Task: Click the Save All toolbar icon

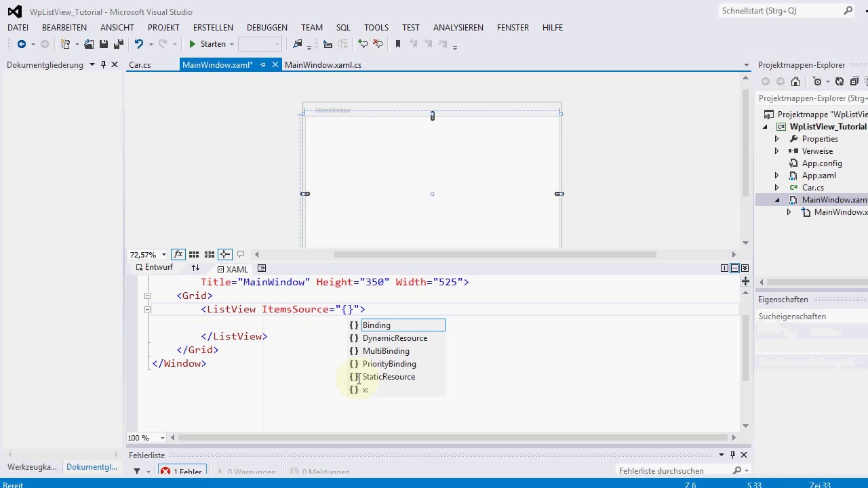Action: click(x=118, y=44)
